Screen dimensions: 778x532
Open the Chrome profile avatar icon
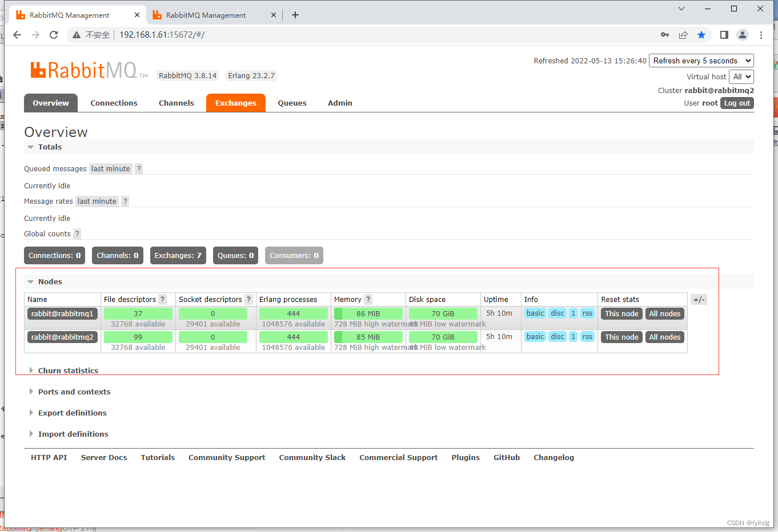coord(743,35)
